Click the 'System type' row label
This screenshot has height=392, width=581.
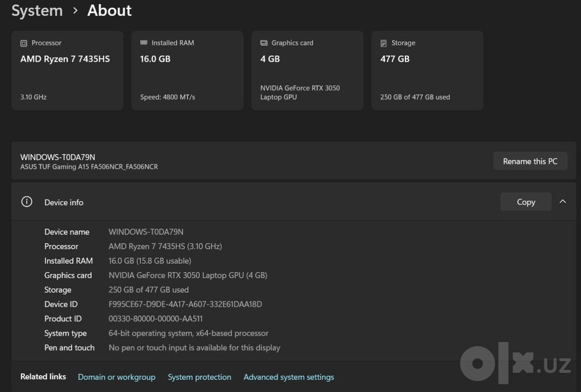pos(66,333)
